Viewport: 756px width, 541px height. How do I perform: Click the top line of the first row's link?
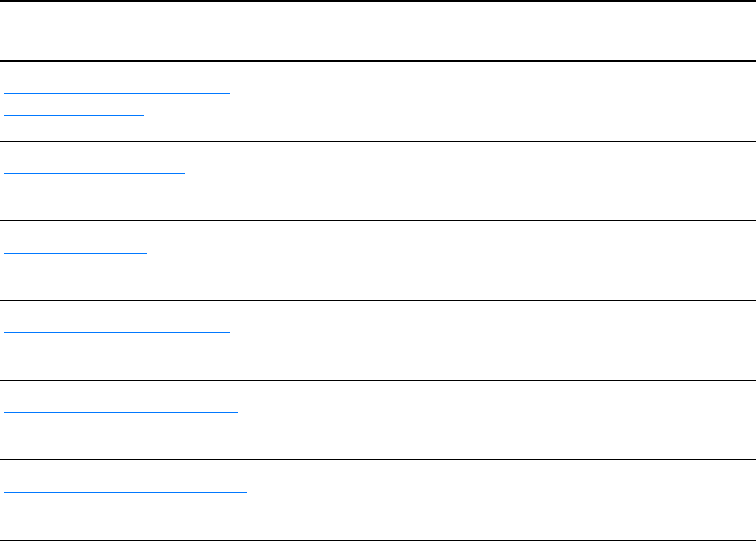pyautogui.click(x=117, y=92)
